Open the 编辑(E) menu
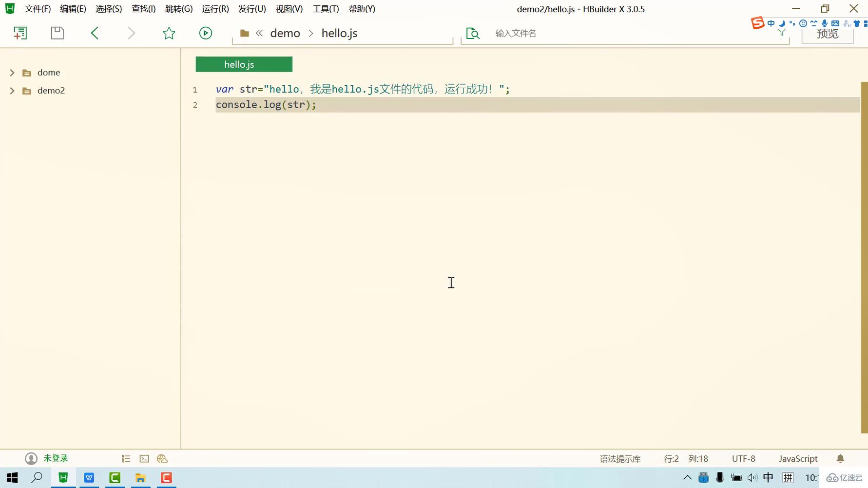The image size is (868, 488). click(73, 9)
